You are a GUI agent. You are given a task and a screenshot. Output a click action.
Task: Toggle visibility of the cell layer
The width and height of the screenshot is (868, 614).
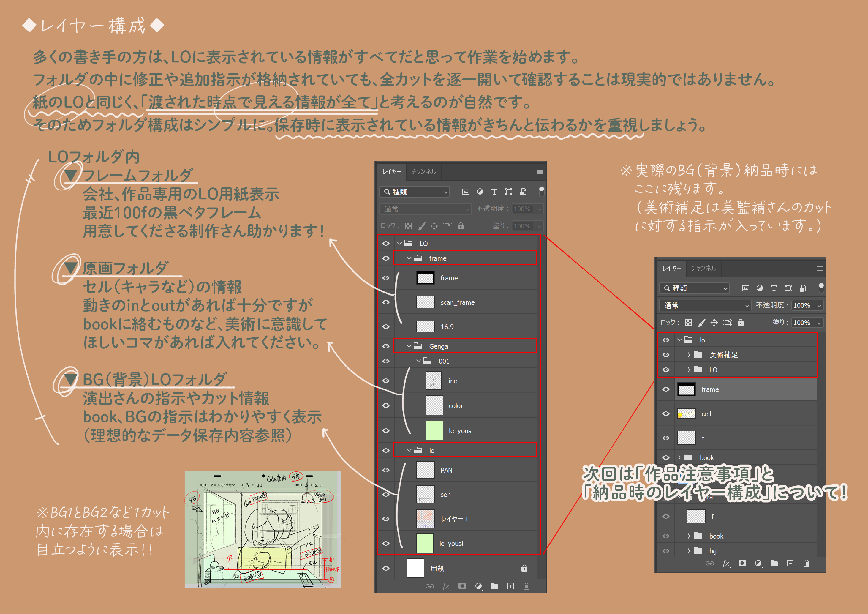pos(666,413)
